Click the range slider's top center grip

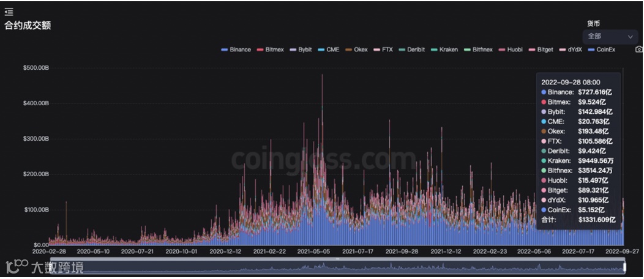click(x=337, y=259)
